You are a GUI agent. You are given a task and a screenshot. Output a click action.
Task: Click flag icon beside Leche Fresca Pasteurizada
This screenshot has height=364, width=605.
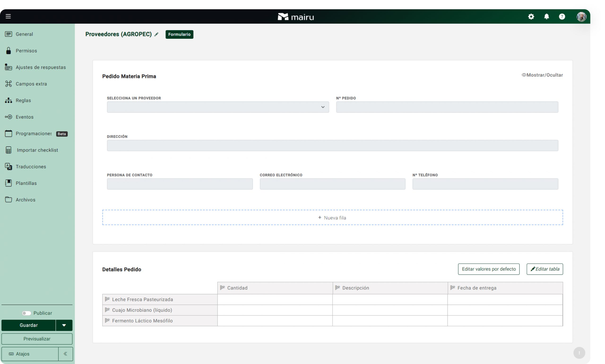click(107, 299)
